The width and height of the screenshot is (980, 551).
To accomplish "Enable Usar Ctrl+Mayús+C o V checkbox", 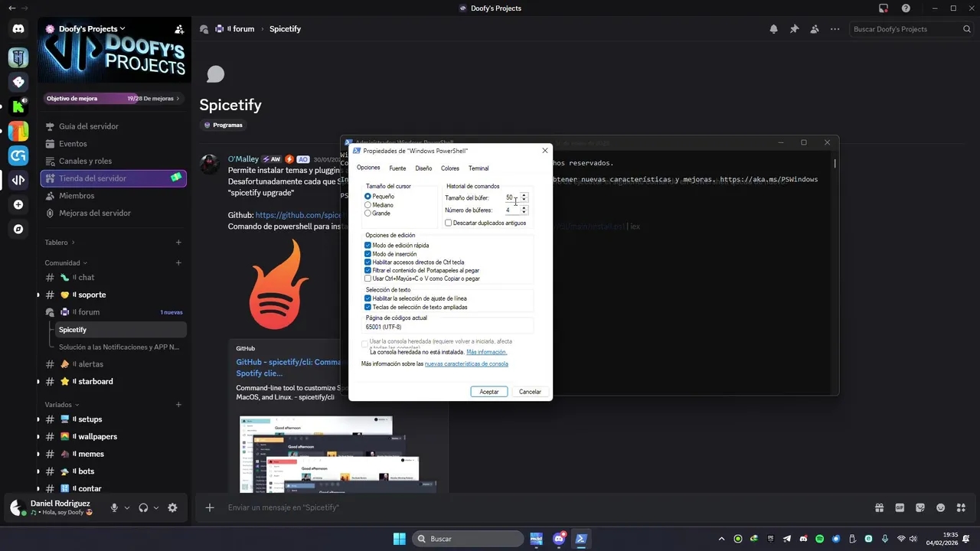I will click(x=422, y=279).
